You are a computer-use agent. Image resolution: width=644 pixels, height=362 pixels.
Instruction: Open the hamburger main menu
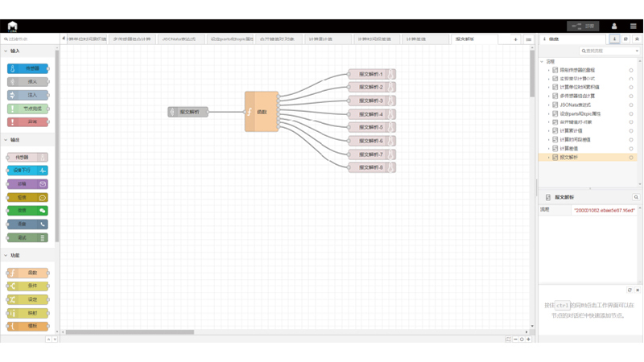pos(634,27)
